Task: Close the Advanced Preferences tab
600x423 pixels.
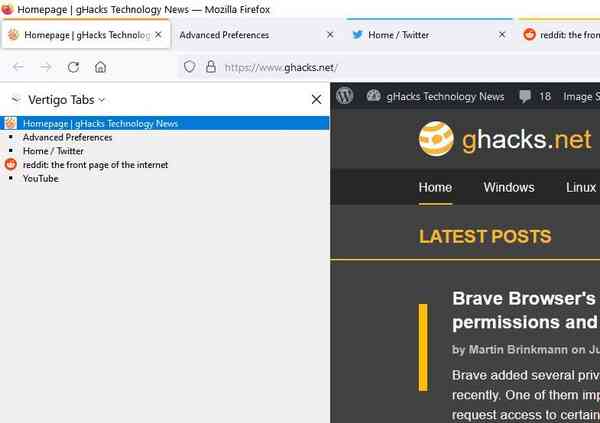Action: point(330,35)
